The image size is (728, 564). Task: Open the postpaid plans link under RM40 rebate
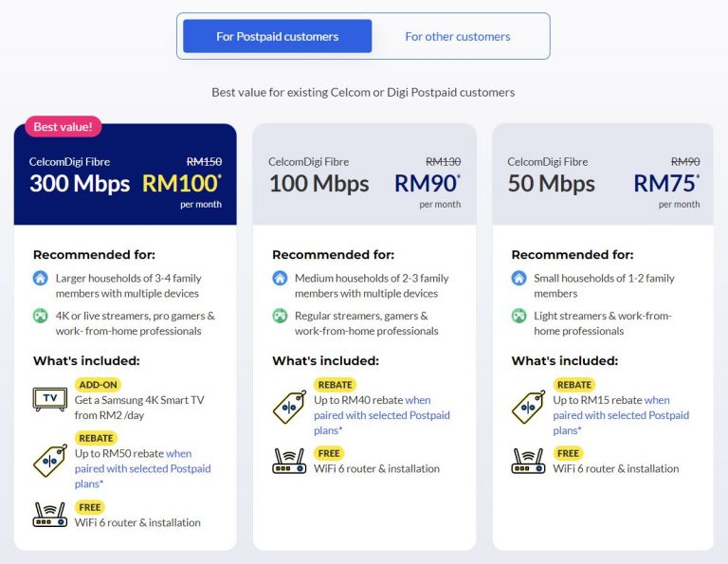point(381,415)
